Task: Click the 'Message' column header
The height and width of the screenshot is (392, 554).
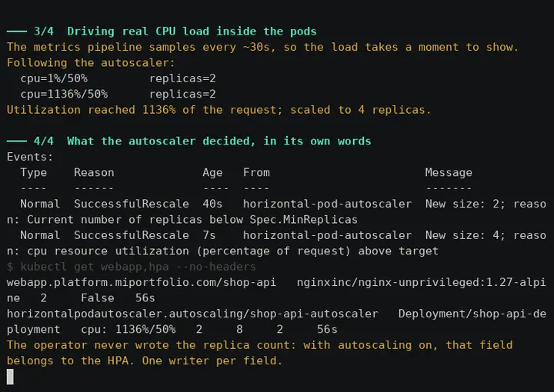Action: 449,172
